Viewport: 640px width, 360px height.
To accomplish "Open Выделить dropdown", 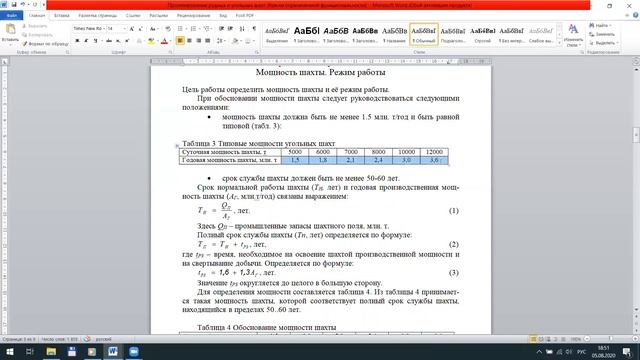I will click(x=604, y=43).
